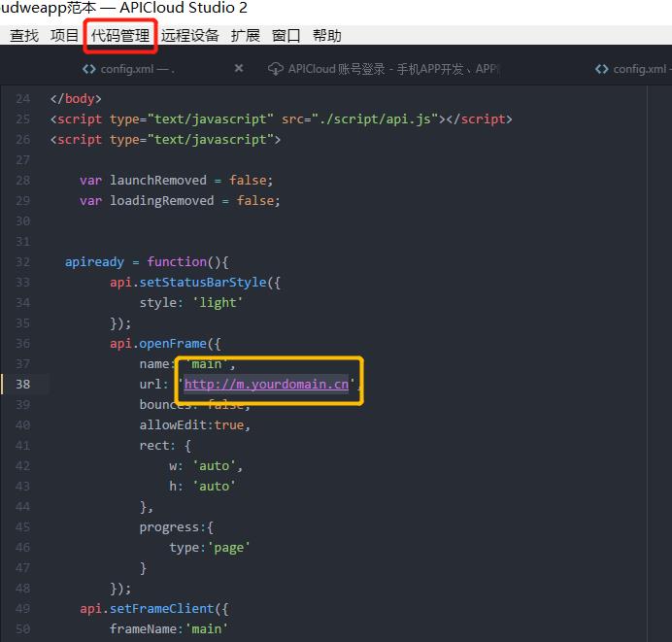Click 'launchRemoved' variable on line 28
Screen dimensions: 672x642
(x=158, y=180)
